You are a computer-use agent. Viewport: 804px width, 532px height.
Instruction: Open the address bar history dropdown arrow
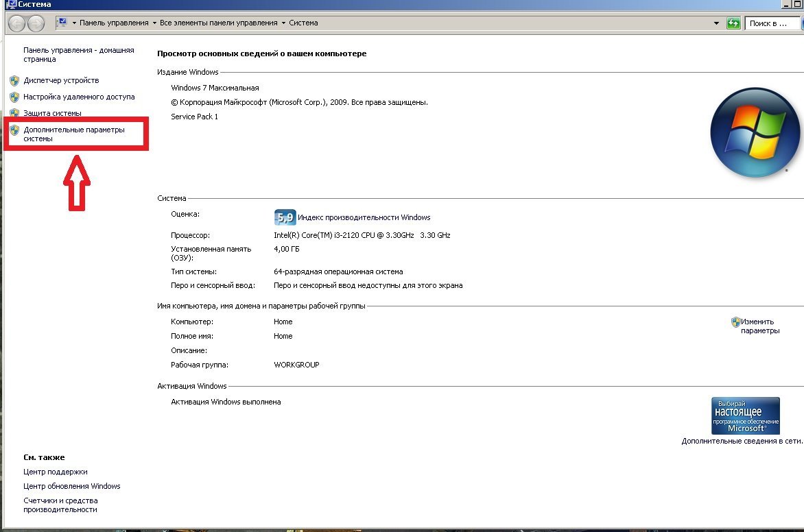coord(716,23)
